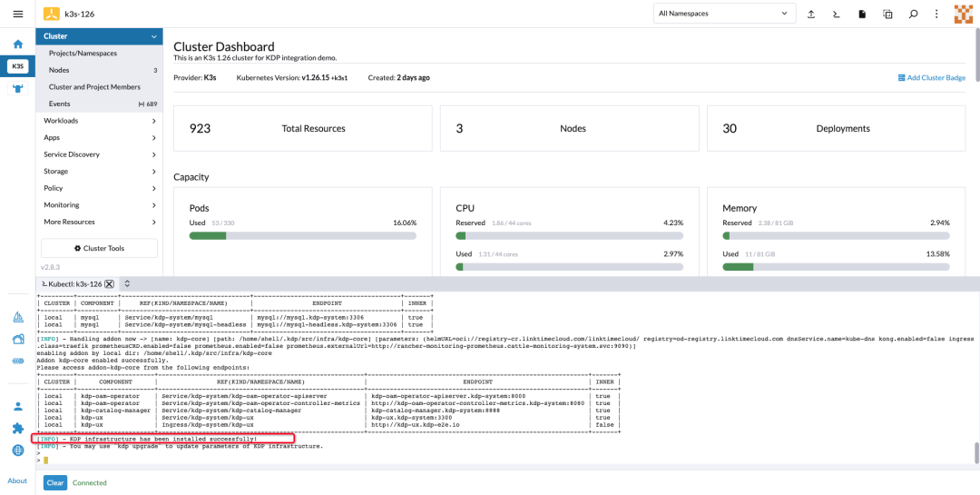Expand the More Resources menu
The height and width of the screenshot is (495, 980).
(100, 223)
